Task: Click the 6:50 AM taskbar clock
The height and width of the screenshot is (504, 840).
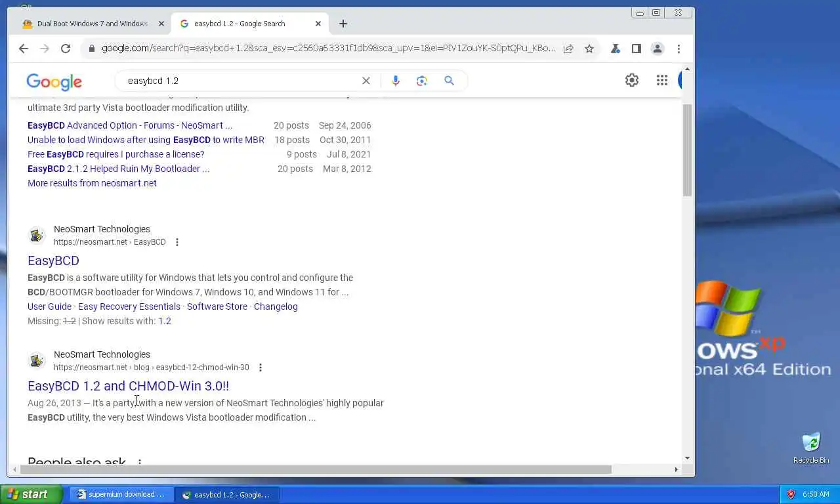Action: point(816,494)
